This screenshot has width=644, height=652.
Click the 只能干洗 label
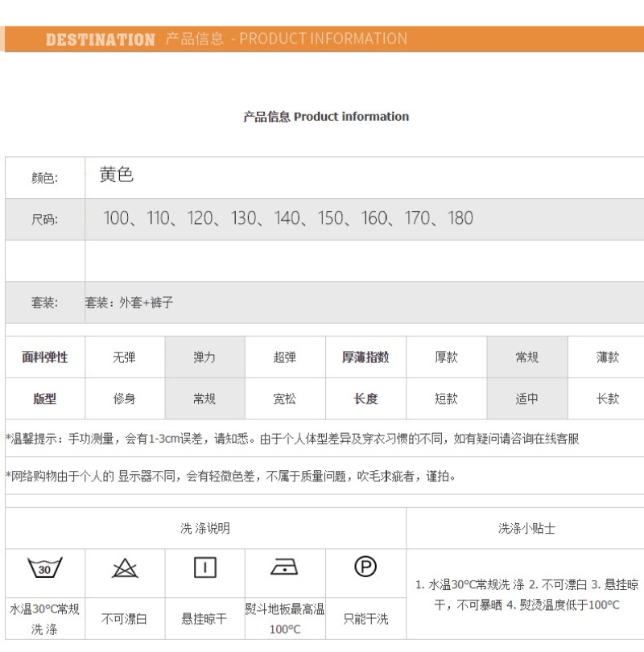click(365, 619)
